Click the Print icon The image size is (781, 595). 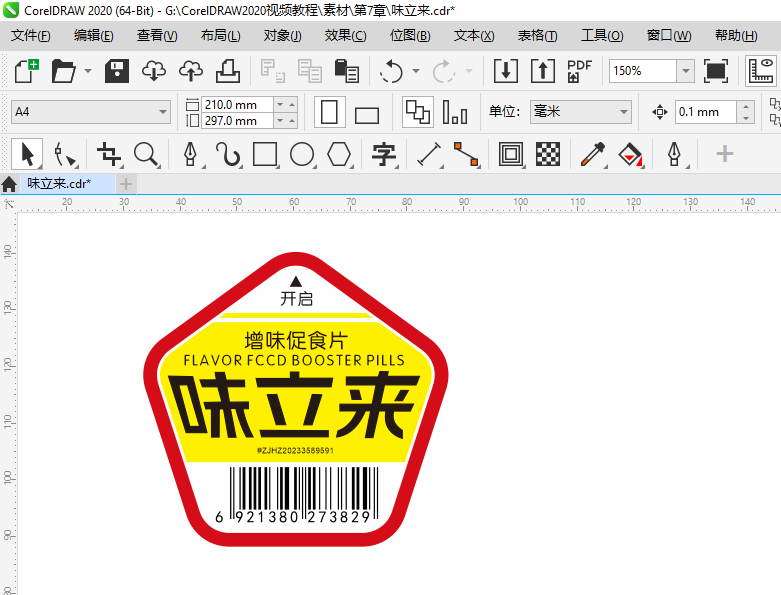tap(228, 71)
